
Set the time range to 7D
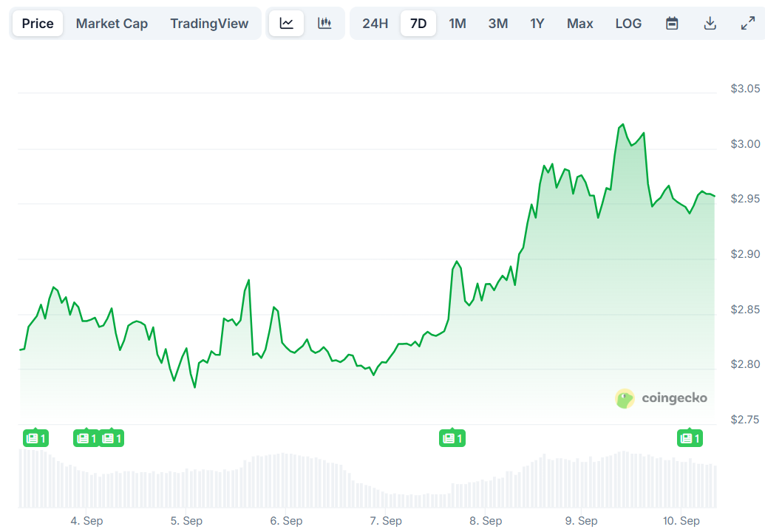(418, 24)
